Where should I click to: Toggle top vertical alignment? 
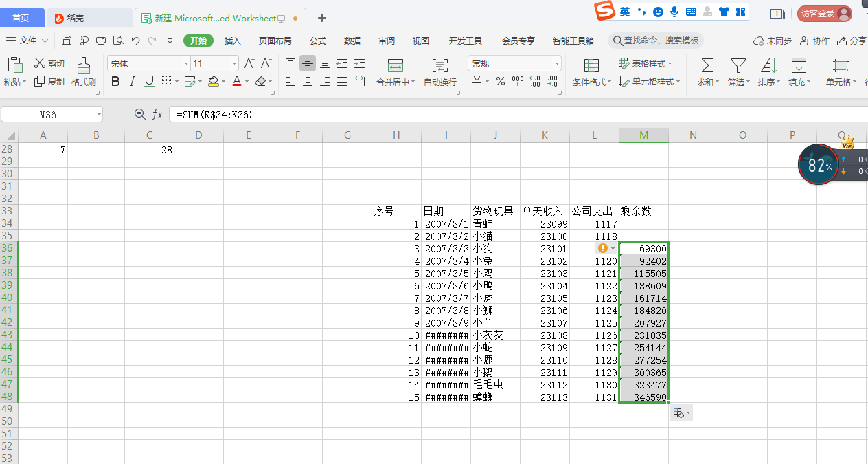pos(290,63)
